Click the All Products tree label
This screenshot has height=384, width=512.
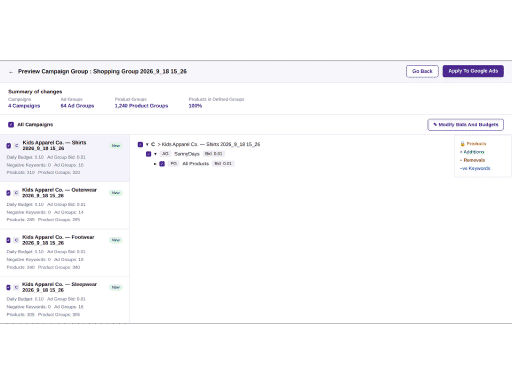(x=196, y=164)
